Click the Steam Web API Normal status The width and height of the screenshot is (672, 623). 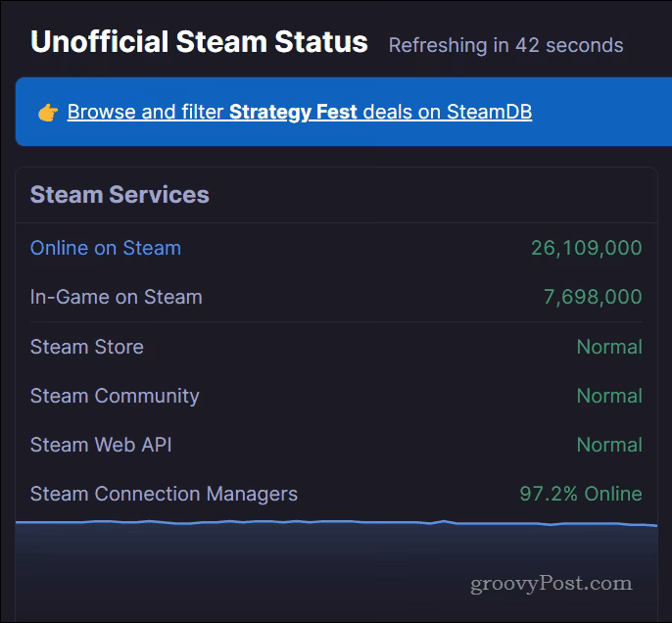pyautogui.click(x=609, y=445)
